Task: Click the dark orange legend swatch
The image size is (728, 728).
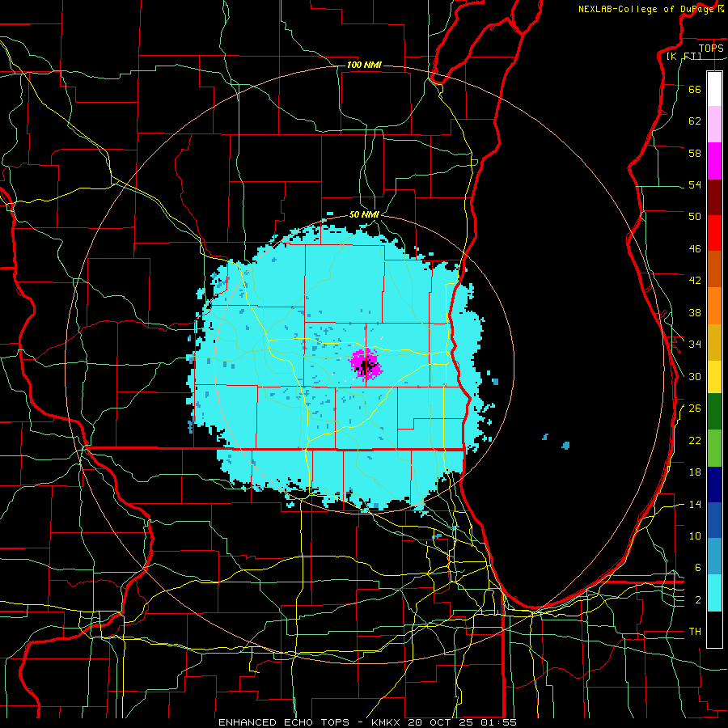Action: (714, 269)
